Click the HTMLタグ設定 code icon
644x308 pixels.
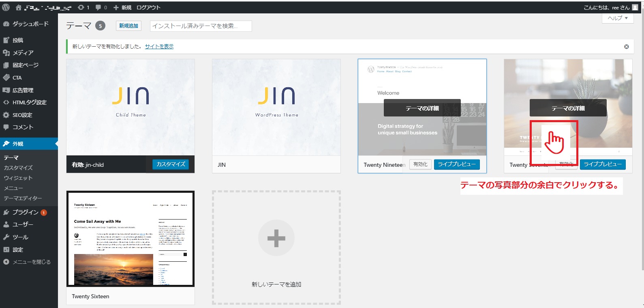click(x=6, y=102)
